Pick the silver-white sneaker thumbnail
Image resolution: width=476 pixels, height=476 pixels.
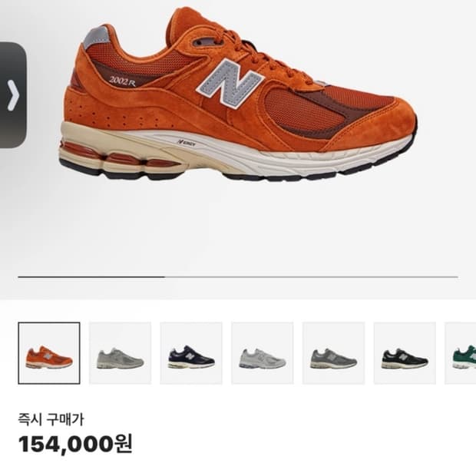[x=263, y=353]
